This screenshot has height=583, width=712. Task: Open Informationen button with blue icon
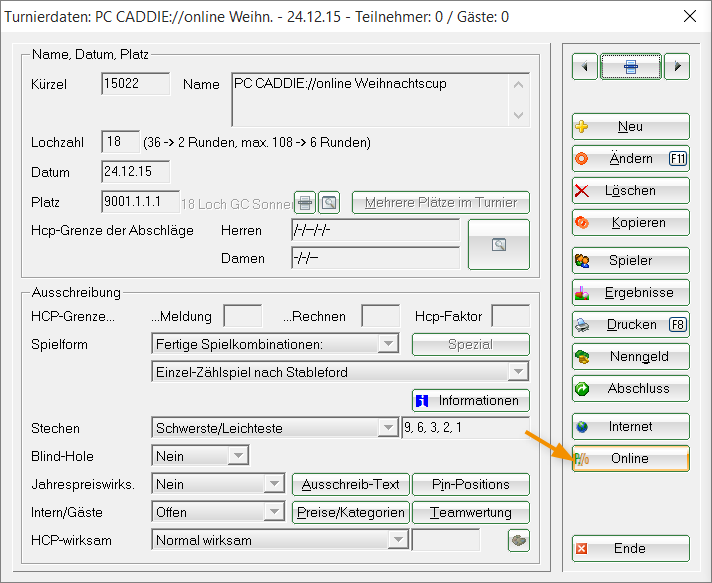(x=470, y=400)
